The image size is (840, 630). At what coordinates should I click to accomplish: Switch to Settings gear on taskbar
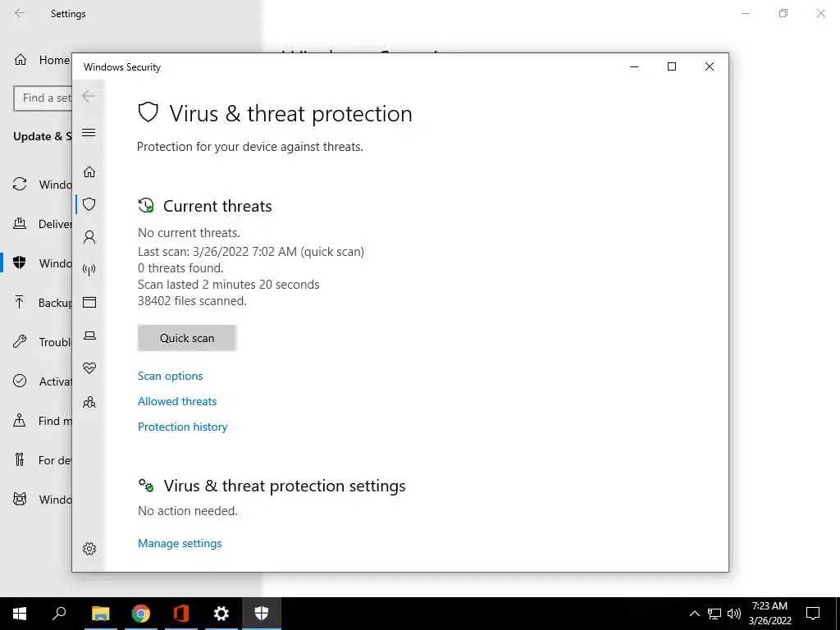(221, 614)
